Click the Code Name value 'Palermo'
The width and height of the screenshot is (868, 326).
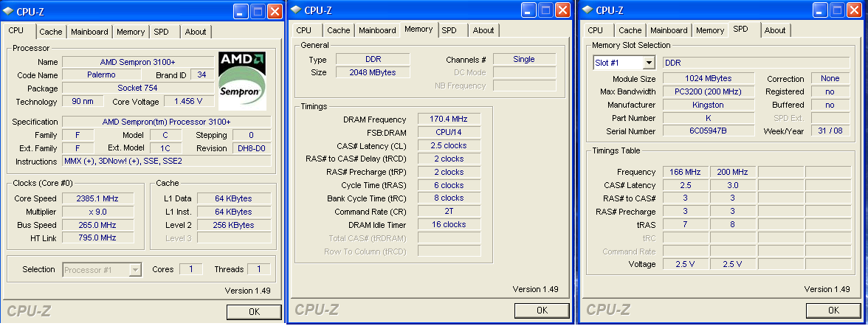(100, 74)
